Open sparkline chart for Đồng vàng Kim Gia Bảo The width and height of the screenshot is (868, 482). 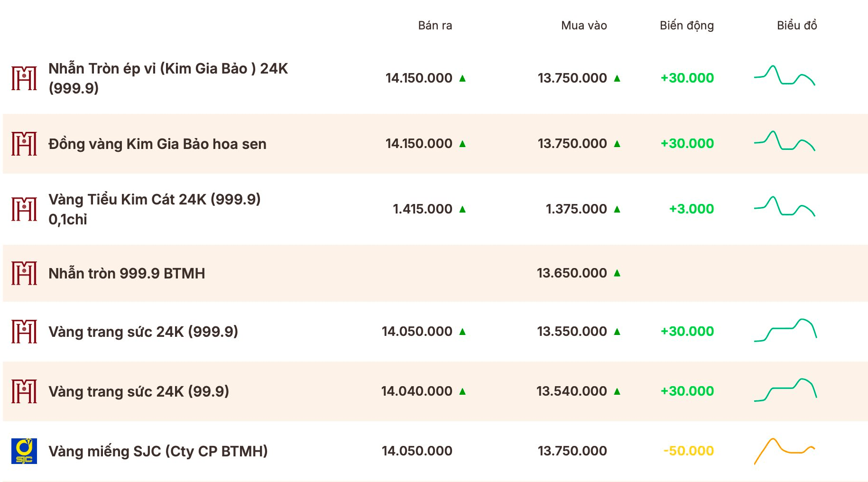785,141
